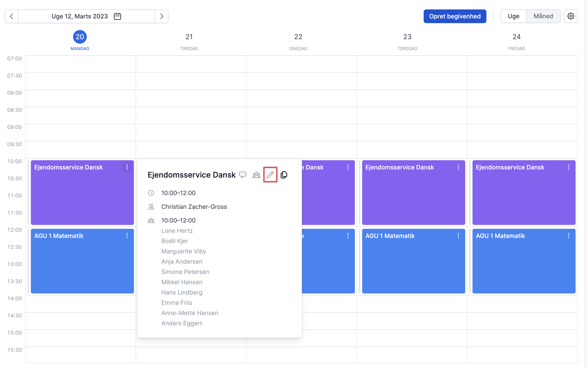
Task: Open the comment icon in event popup
Action: [x=243, y=175]
